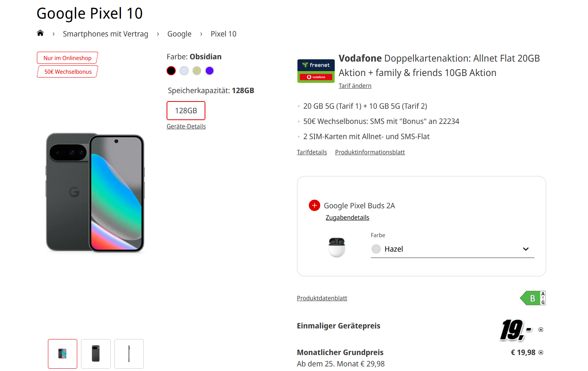Choose the olive green phone color
This screenshot has width=588, height=371.
197,71
